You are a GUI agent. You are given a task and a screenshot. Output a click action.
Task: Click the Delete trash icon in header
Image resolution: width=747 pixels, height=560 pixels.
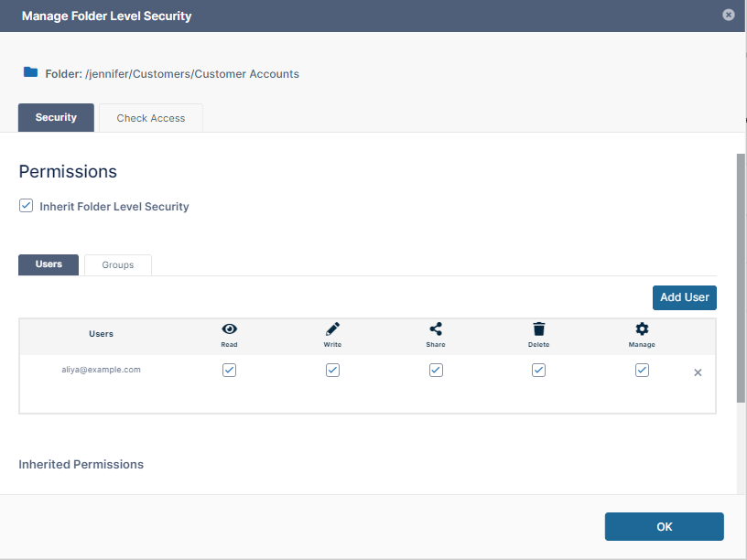[x=539, y=329]
